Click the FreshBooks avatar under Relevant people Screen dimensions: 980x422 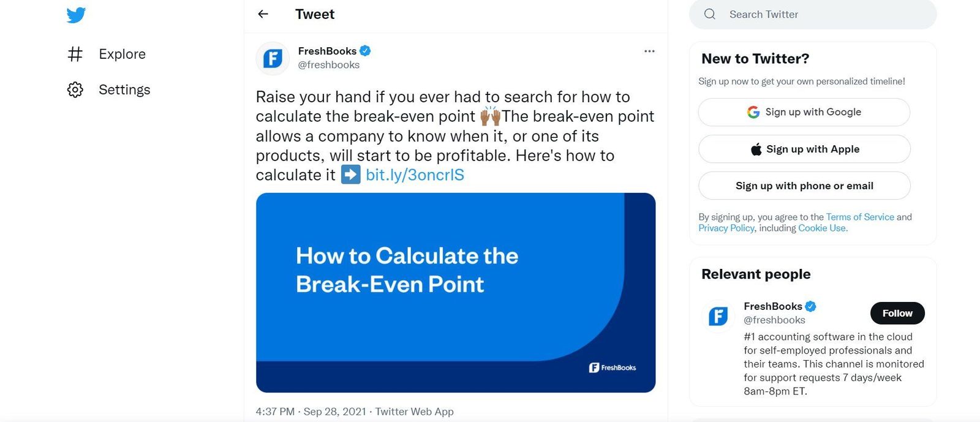tap(717, 316)
